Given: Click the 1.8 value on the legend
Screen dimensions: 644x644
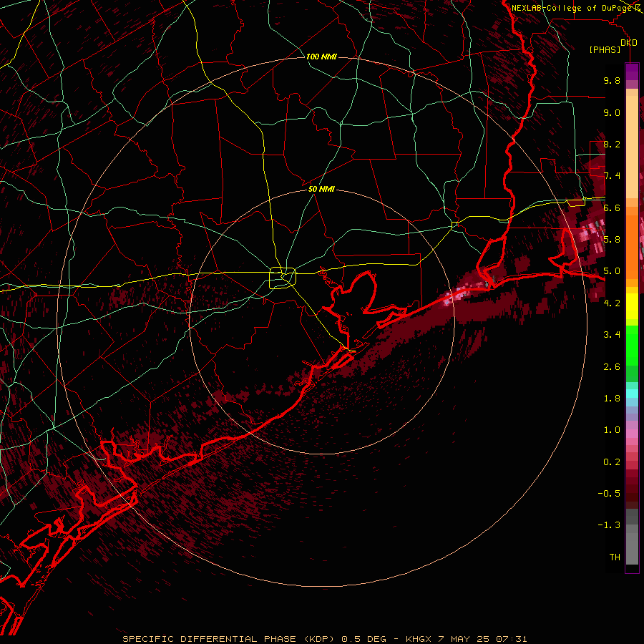Looking at the screenshot, I should point(612,399).
